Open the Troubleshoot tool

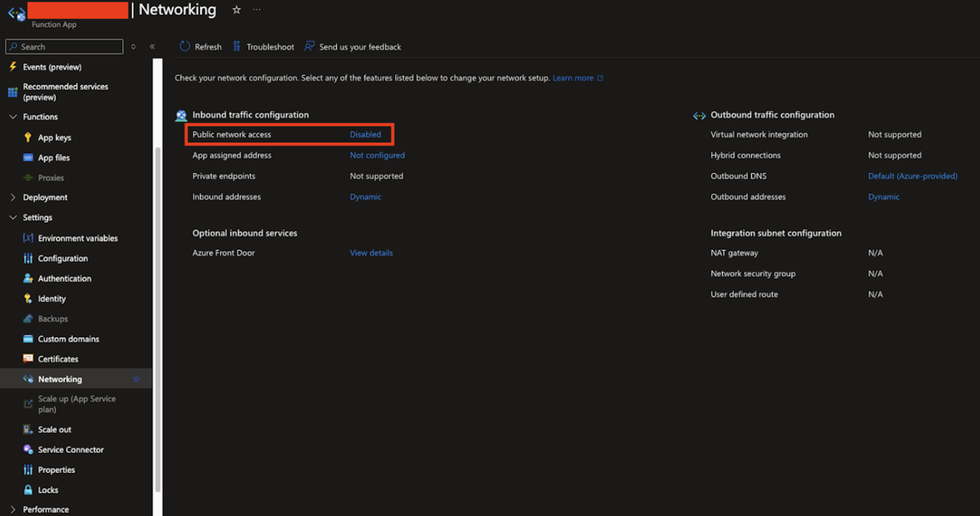coord(263,46)
